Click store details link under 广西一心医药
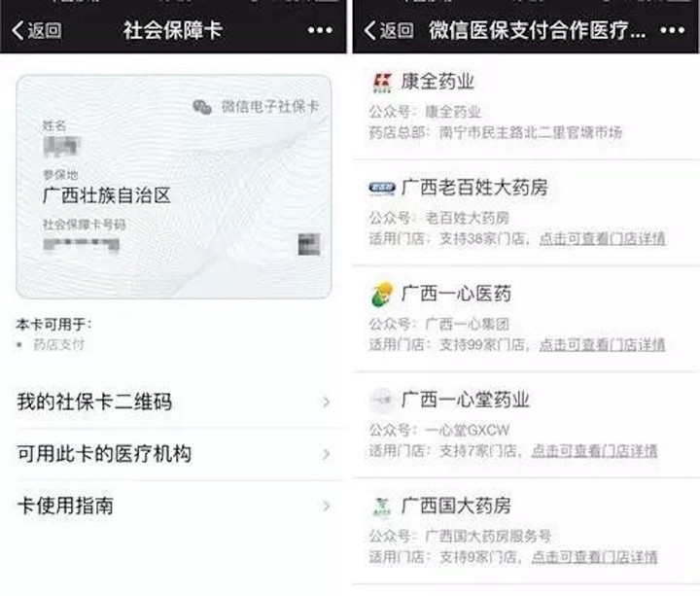The height and width of the screenshot is (596, 700). coord(602,344)
